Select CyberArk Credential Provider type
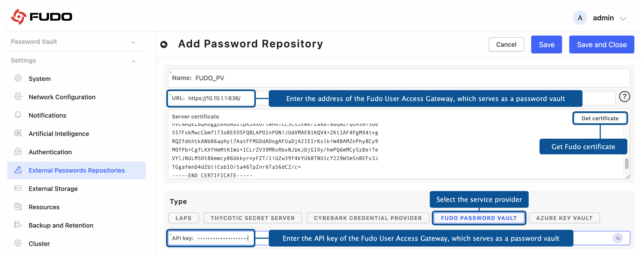The image size is (644, 260). (x=368, y=218)
